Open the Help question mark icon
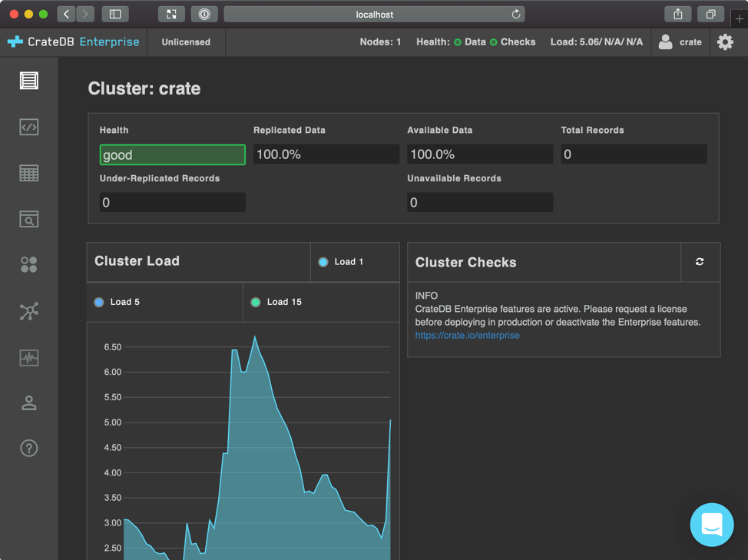The width and height of the screenshot is (748, 560). pos(28,449)
